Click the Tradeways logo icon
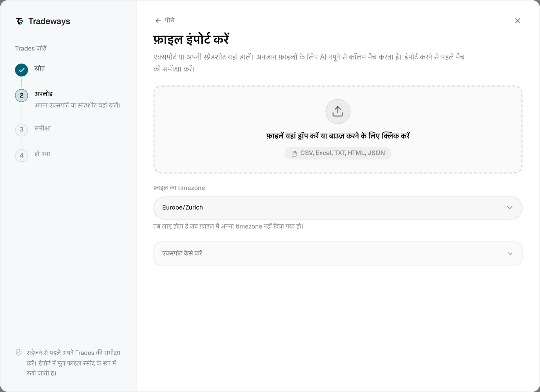Viewport: 540px width, 392px height. 19,21
